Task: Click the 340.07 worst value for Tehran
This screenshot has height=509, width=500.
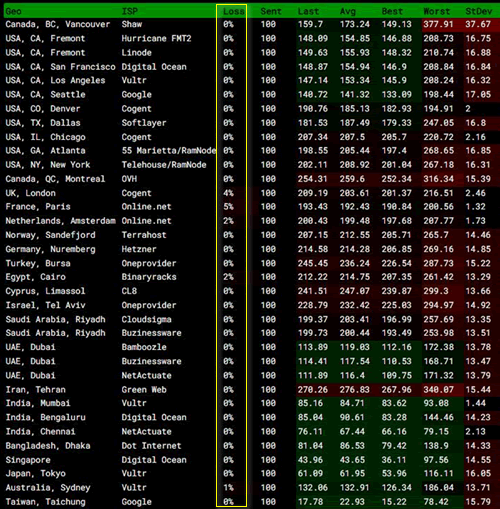Action: [x=438, y=390]
